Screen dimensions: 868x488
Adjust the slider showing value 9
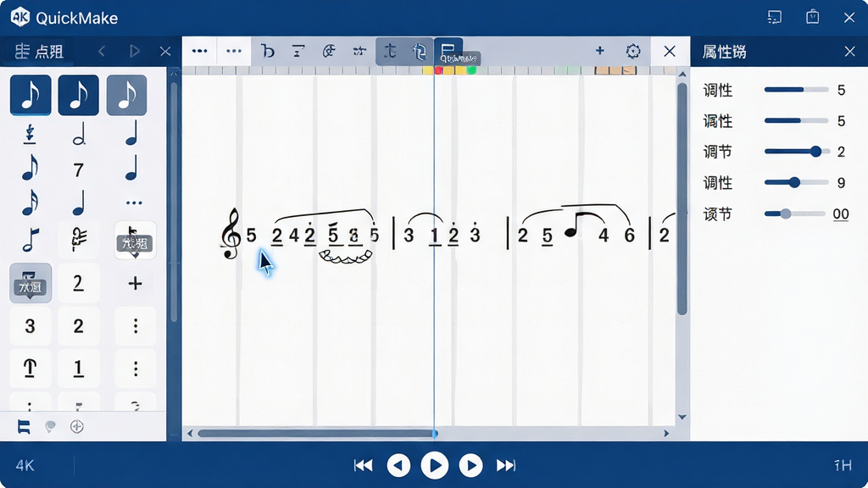pos(797,183)
